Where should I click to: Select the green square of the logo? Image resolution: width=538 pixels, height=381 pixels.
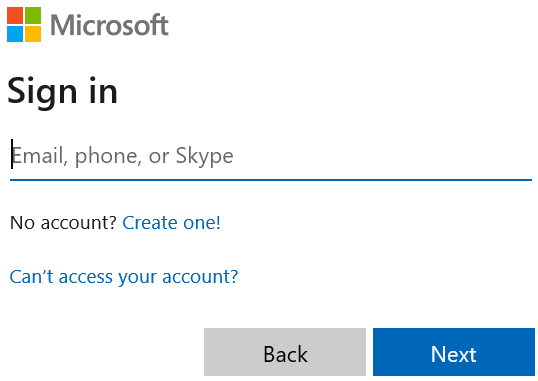click(33, 15)
